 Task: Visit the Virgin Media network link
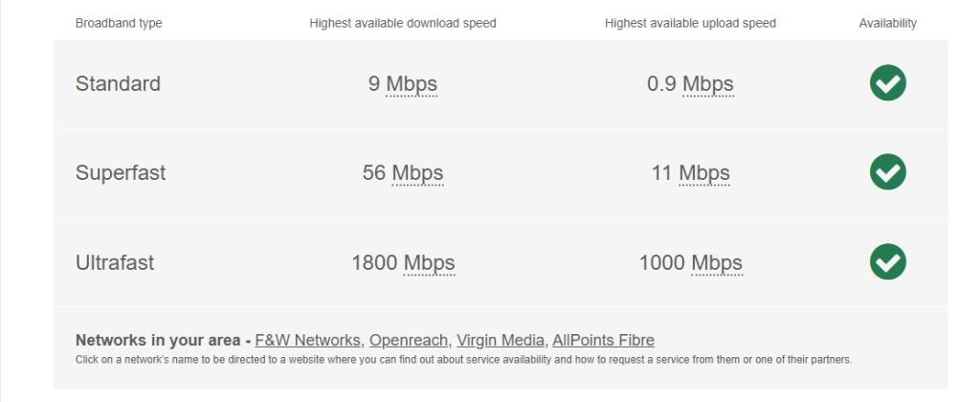tap(500, 340)
